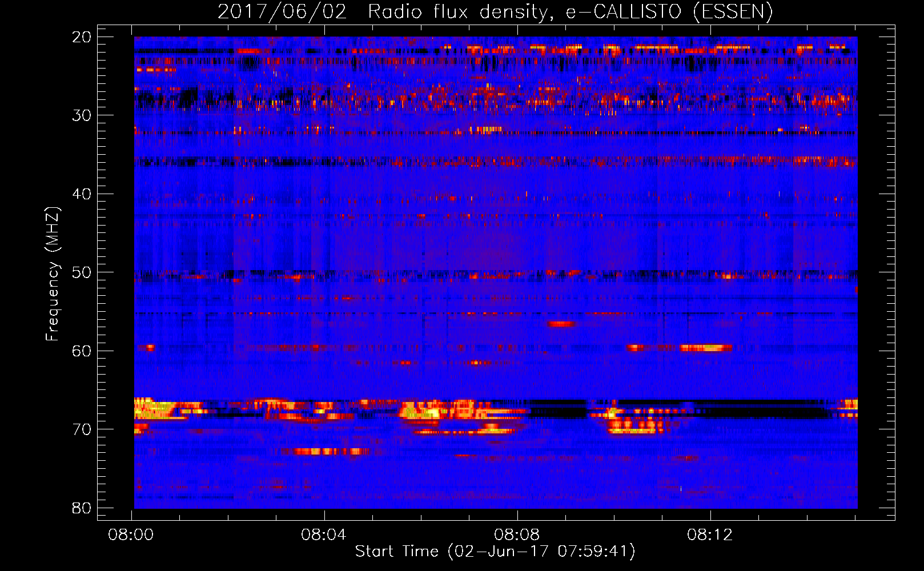Click the 'Frequency (MHZ)' axis label

pyautogui.click(x=53, y=274)
